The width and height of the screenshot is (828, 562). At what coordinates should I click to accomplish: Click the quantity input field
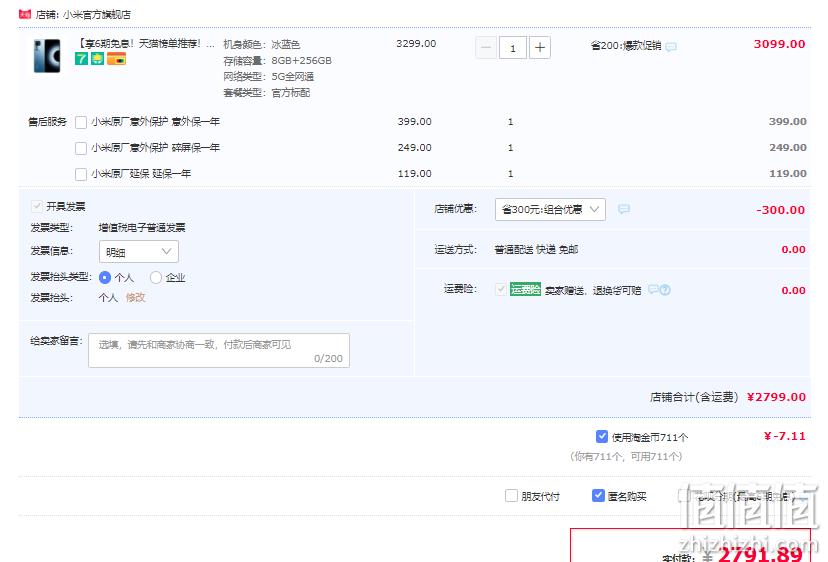[513, 48]
